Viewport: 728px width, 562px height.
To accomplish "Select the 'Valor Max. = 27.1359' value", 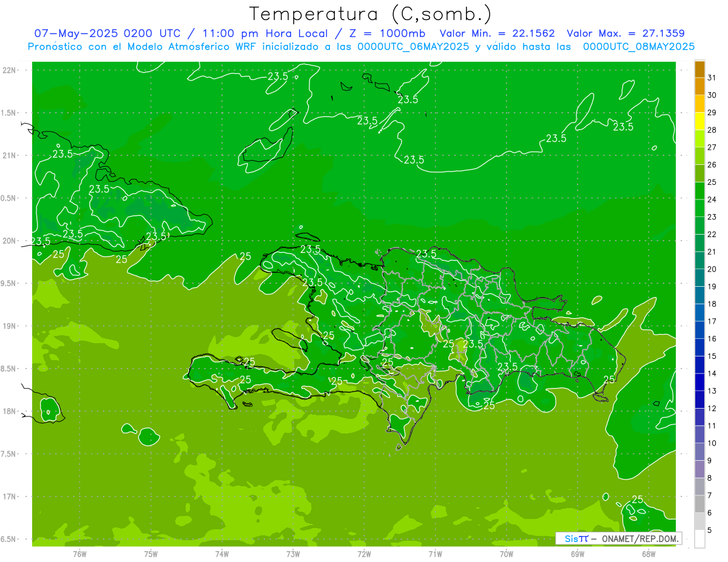I will tap(625, 33).
